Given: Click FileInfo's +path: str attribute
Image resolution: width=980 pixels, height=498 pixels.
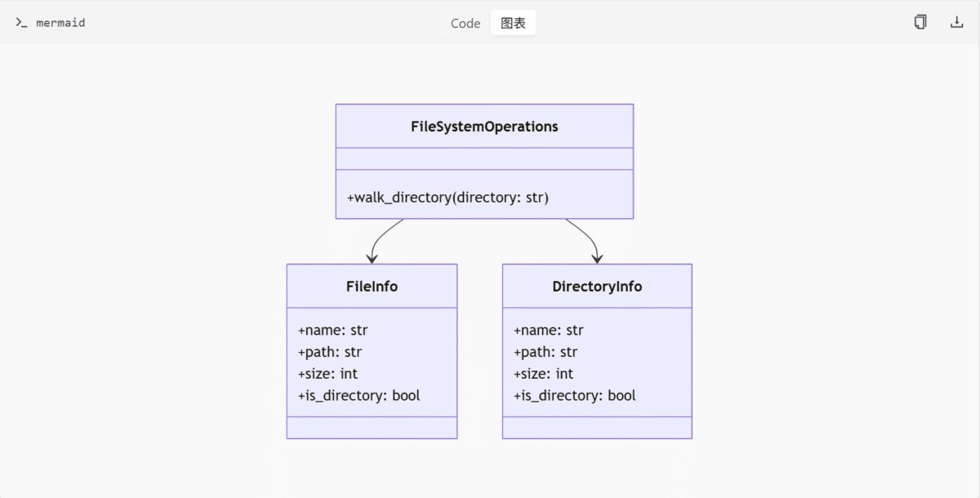Looking at the screenshot, I should tap(330, 352).
